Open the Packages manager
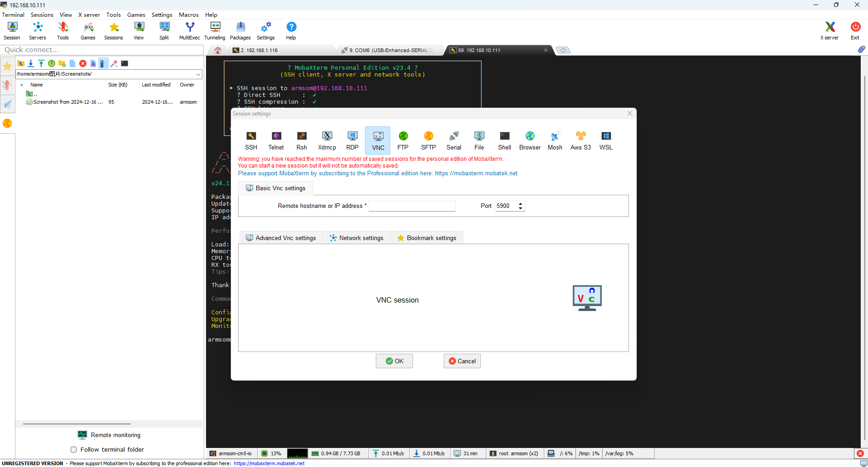 (x=240, y=30)
